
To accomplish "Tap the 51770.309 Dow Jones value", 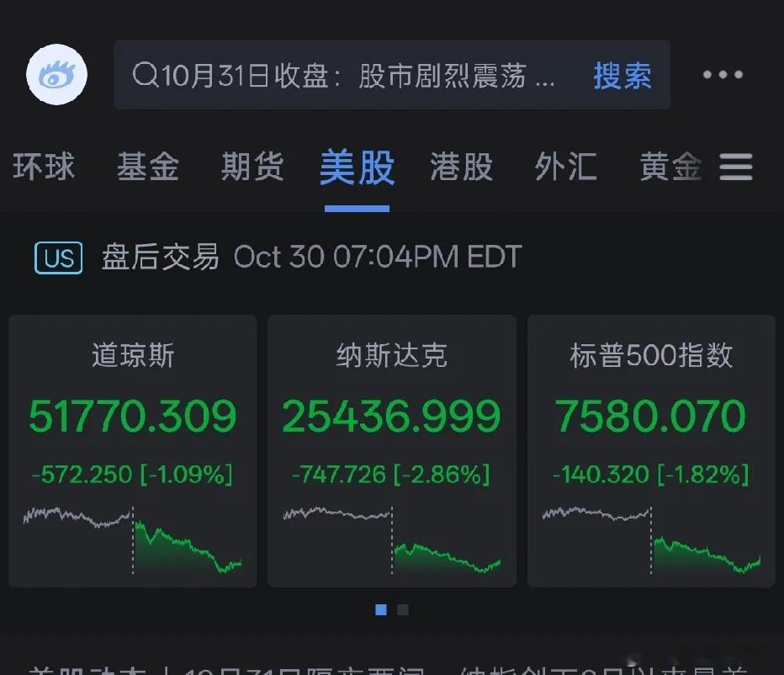I will click(x=133, y=416).
